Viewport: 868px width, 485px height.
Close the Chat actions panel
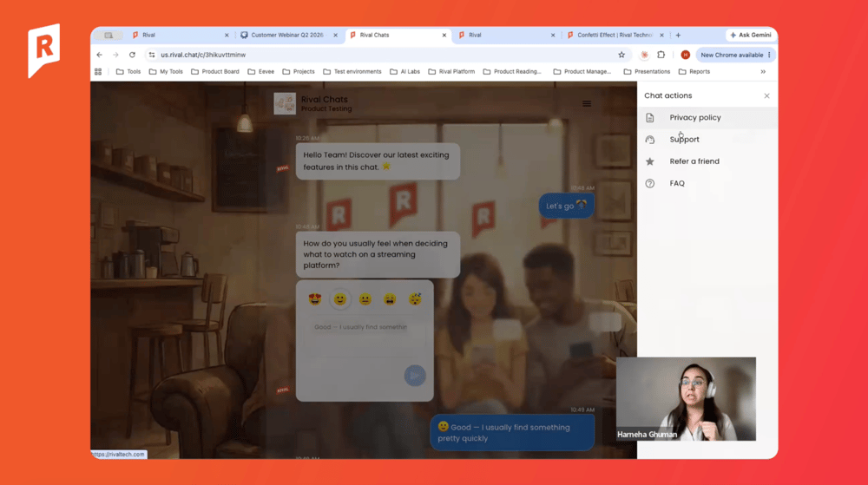766,95
